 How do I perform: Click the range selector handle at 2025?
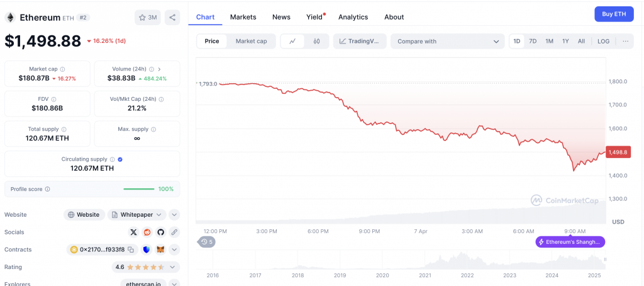click(606, 260)
